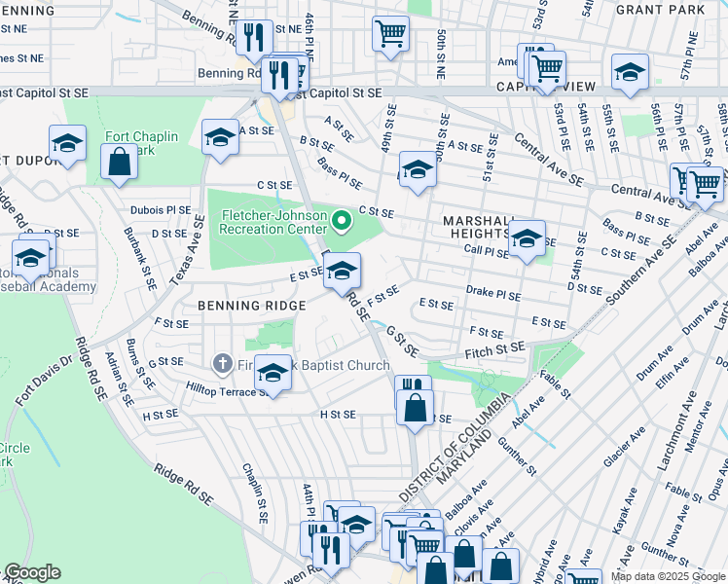
Task: Click the school marker by First Rock Baptist Church
Action: tap(273, 374)
